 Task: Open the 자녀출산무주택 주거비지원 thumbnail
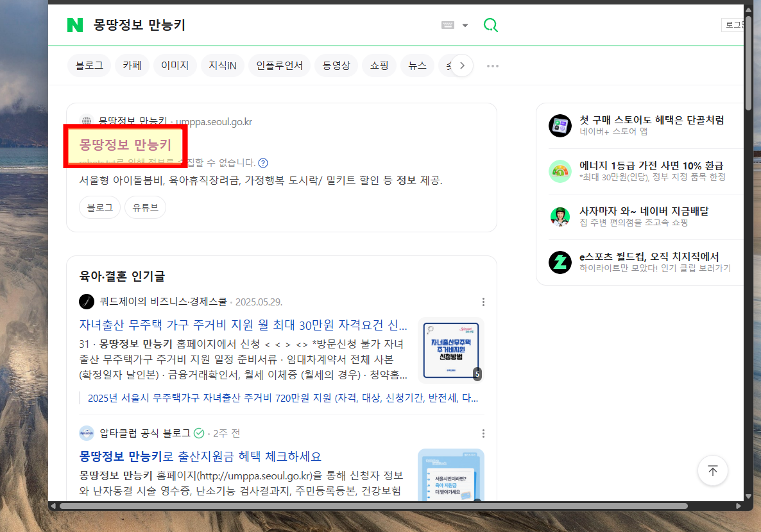pyautogui.click(x=451, y=350)
